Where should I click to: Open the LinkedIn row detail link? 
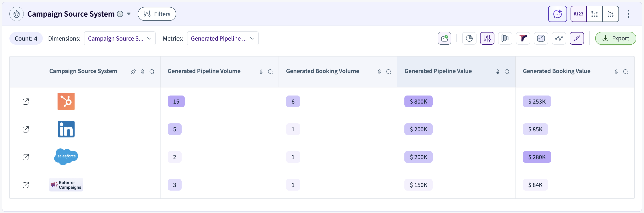coord(26,129)
